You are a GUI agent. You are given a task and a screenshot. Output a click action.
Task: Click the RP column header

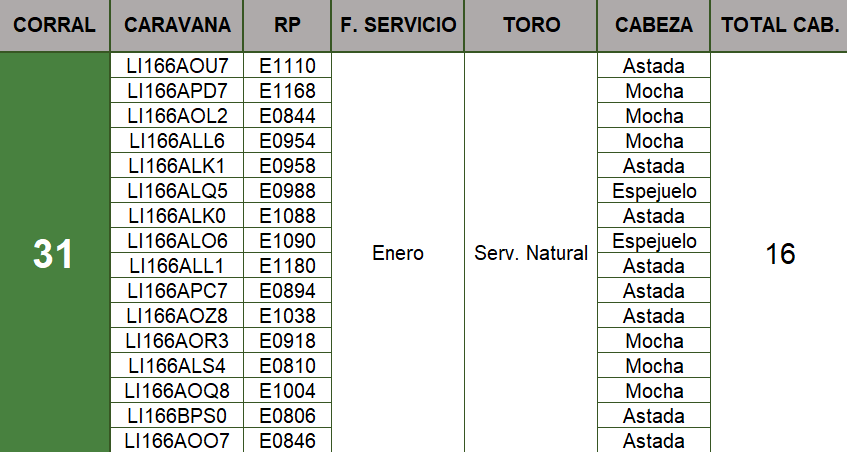click(x=287, y=25)
